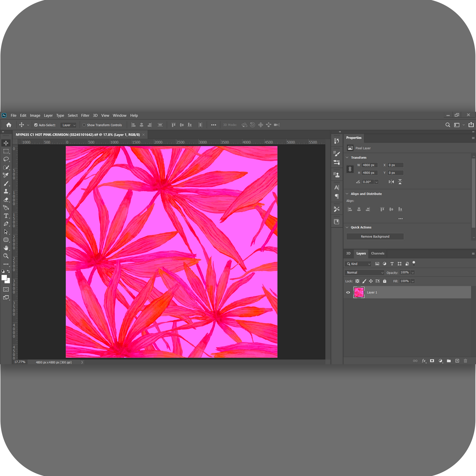This screenshot has width=476, height=476.
Task: Click the Share icon in options bar
Action: coord(471,125)
